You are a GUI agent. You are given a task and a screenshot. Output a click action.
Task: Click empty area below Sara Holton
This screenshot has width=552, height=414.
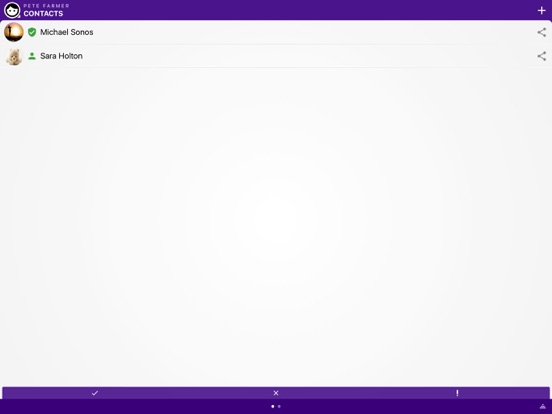(276, 225)
